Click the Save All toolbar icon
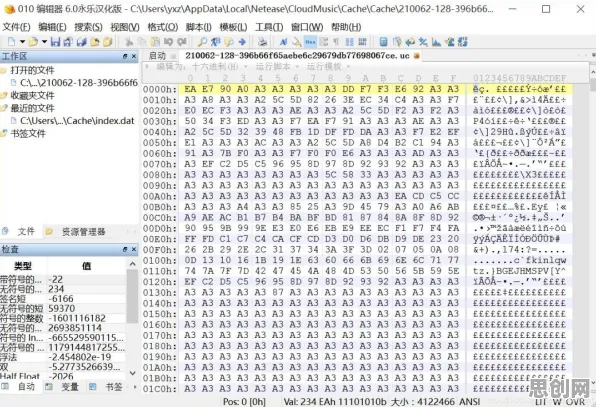 point(82,42)
